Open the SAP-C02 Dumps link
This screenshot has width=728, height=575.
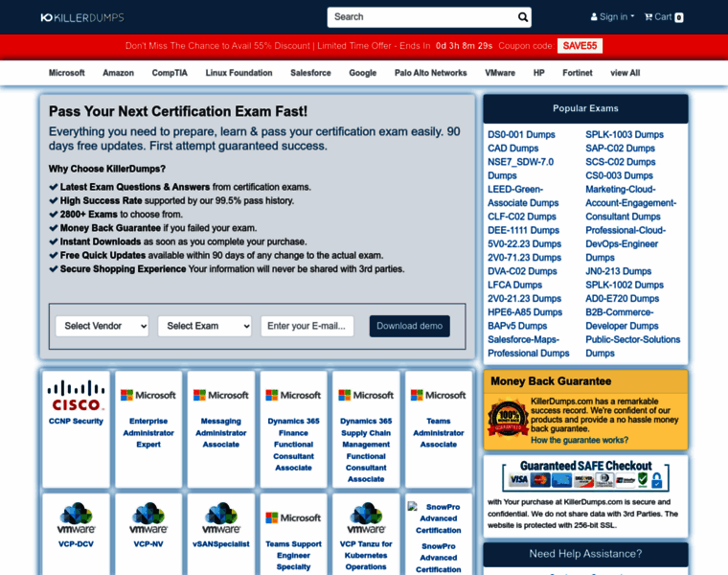[621, 149]
